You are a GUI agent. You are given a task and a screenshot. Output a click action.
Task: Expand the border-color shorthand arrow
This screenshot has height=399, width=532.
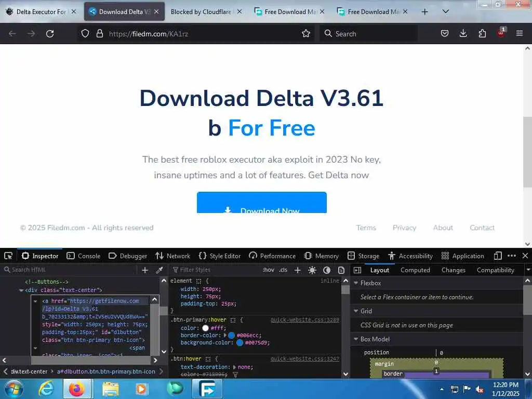coord(225,335)
